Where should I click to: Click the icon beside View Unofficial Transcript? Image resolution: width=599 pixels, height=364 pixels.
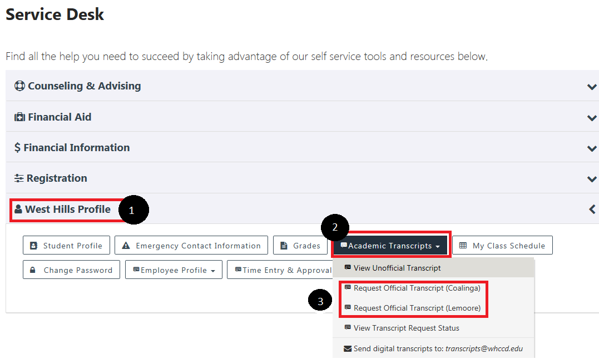[348, 267]
